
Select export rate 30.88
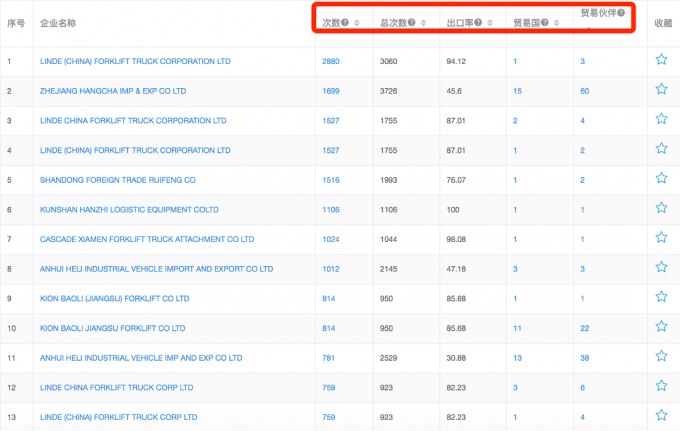[456, 358]
